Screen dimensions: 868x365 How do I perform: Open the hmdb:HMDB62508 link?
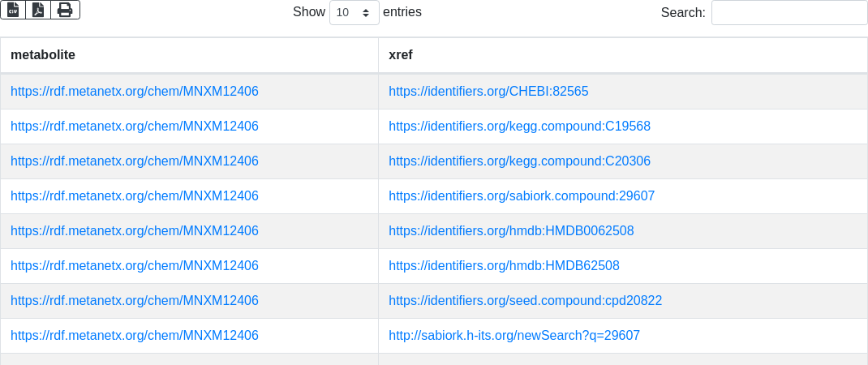[x=504, y=266]
